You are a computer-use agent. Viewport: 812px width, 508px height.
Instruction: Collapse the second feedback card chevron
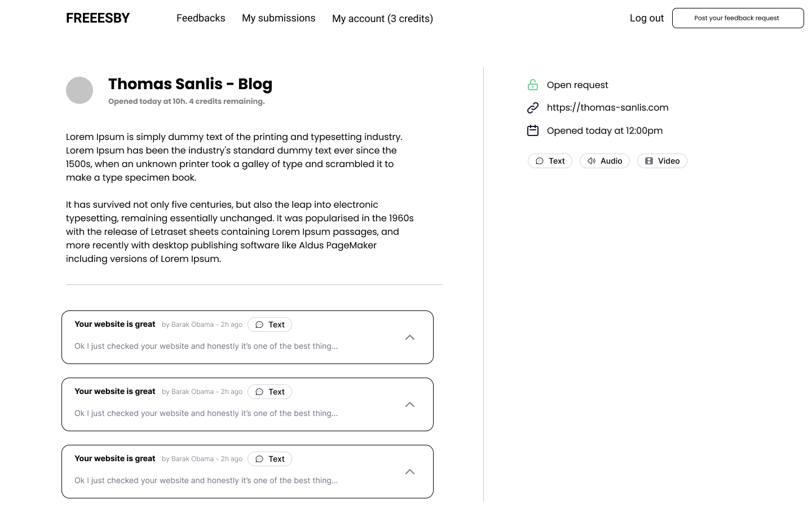[x=410, y=405]
